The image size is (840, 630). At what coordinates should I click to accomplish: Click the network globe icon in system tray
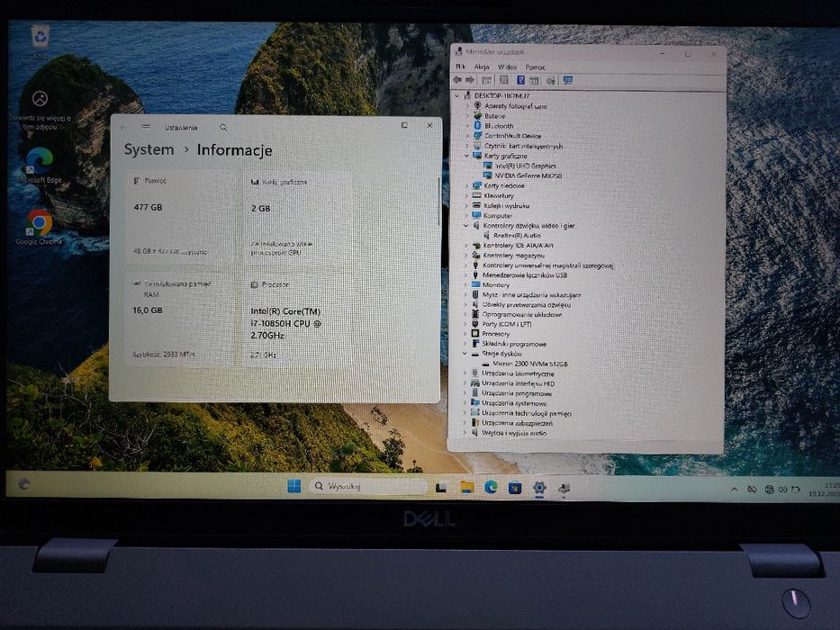point(769,489)
